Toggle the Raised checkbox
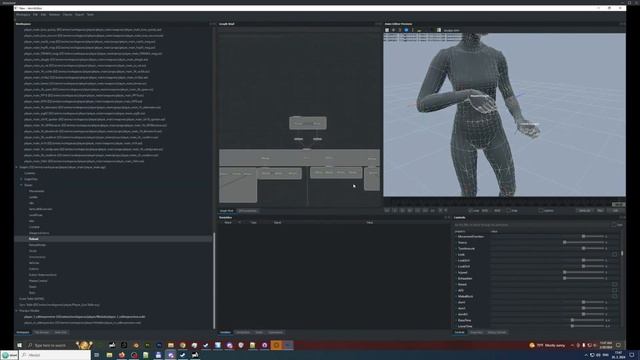The width and height of the screenshot is (640, 360). coord(614,284)
